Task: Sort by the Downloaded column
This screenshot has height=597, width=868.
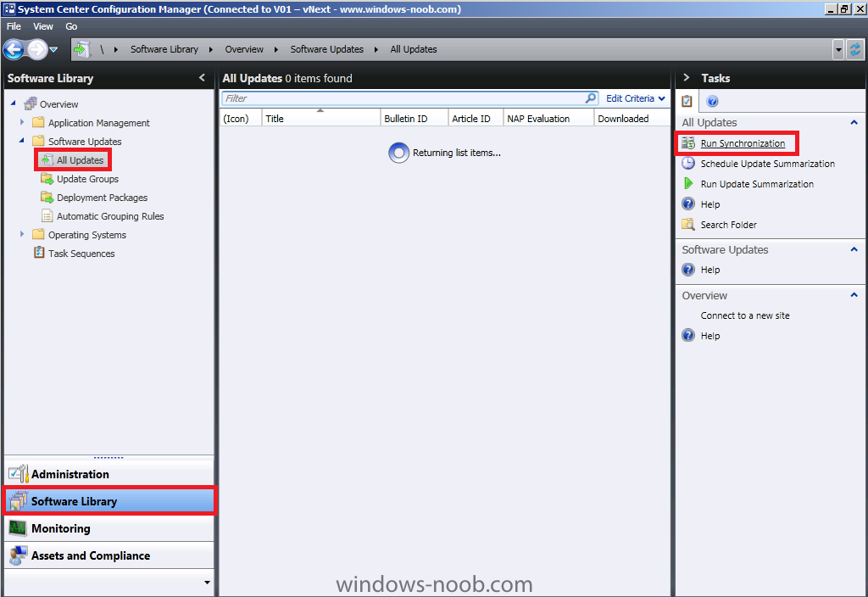Action: point(632,119)
